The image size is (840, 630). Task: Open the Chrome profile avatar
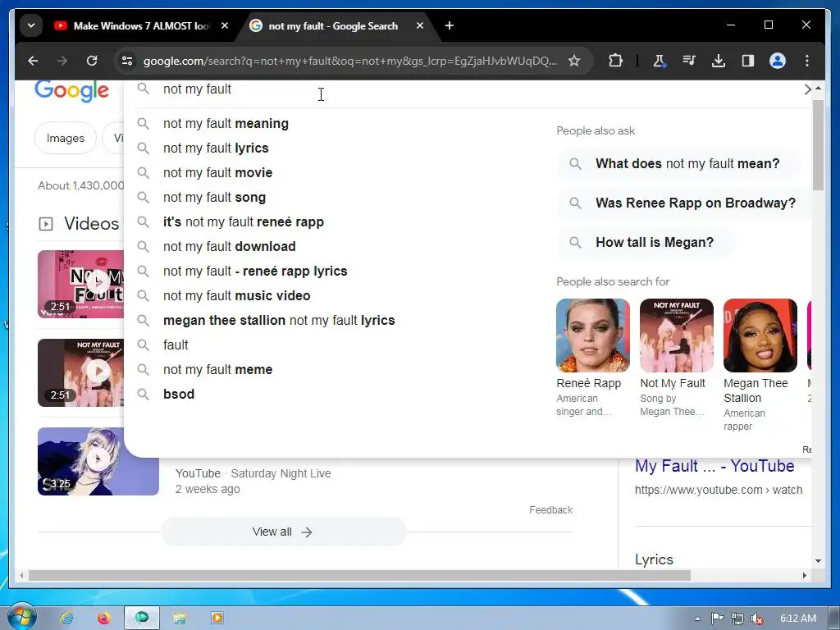pyautogui.click(x=778, y=61)
